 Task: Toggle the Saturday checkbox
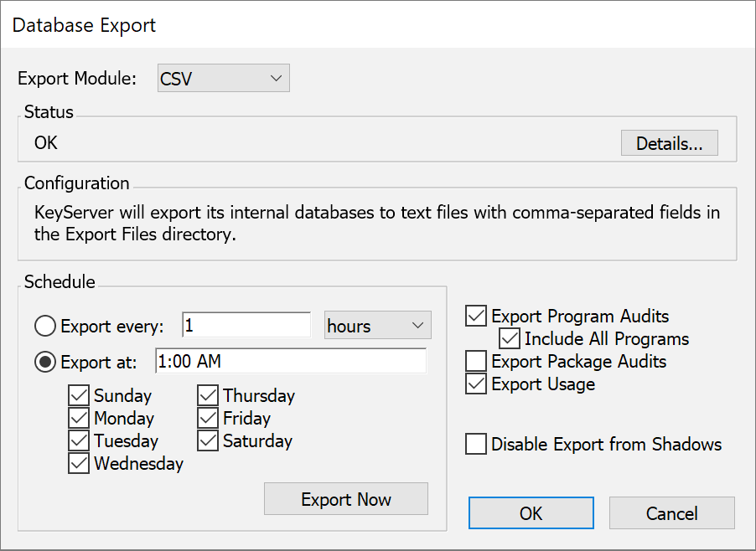(x=208, y=441)
